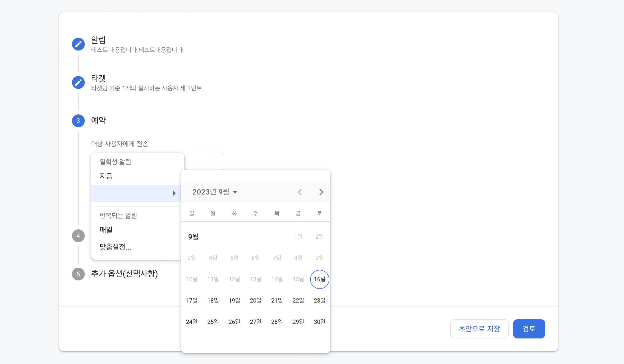Click the edit pencil icon for 타겟 step

78,82
